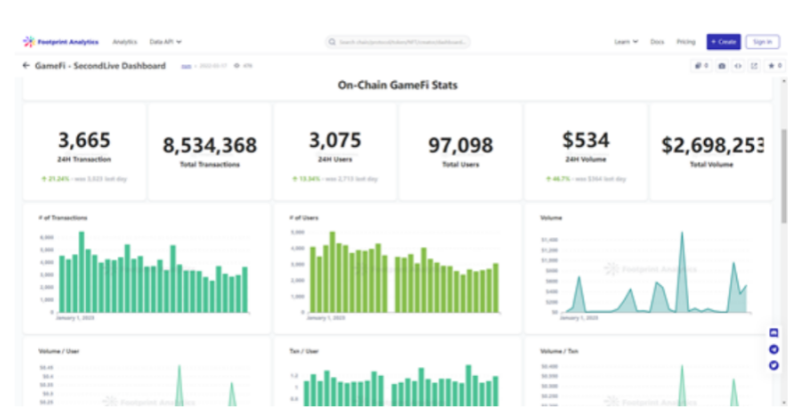
Task: Click the Txn / User chart title
Action: pyautogui.click(x=304, y=351)
